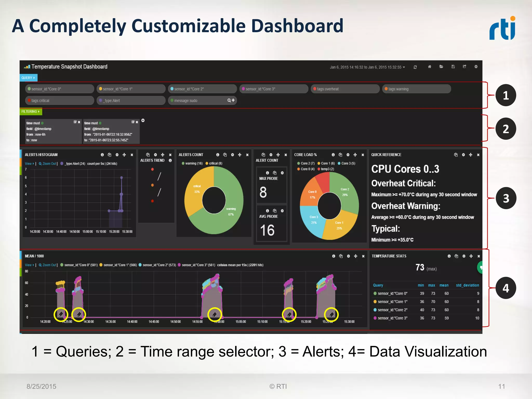Toggle Core 1 (6) legend entry
The width and height of the screenshot is (532, 399).
tap(326, 163)
